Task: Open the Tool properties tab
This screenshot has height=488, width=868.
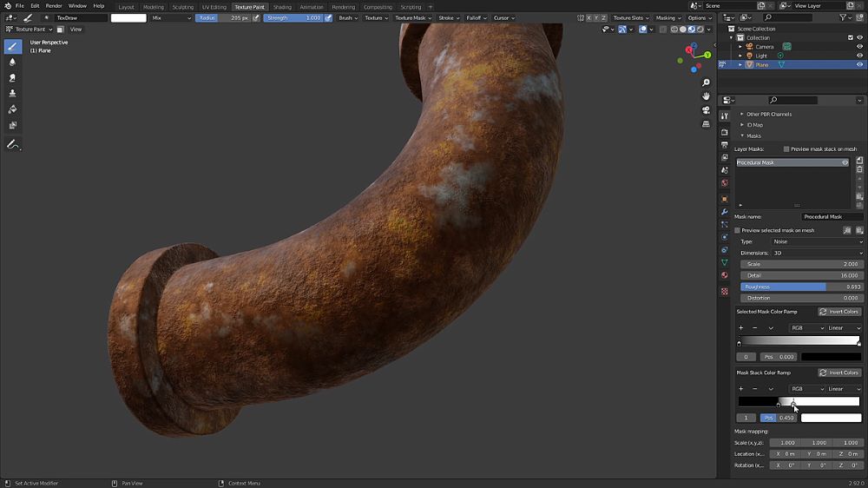Action: tap(725, 115)
